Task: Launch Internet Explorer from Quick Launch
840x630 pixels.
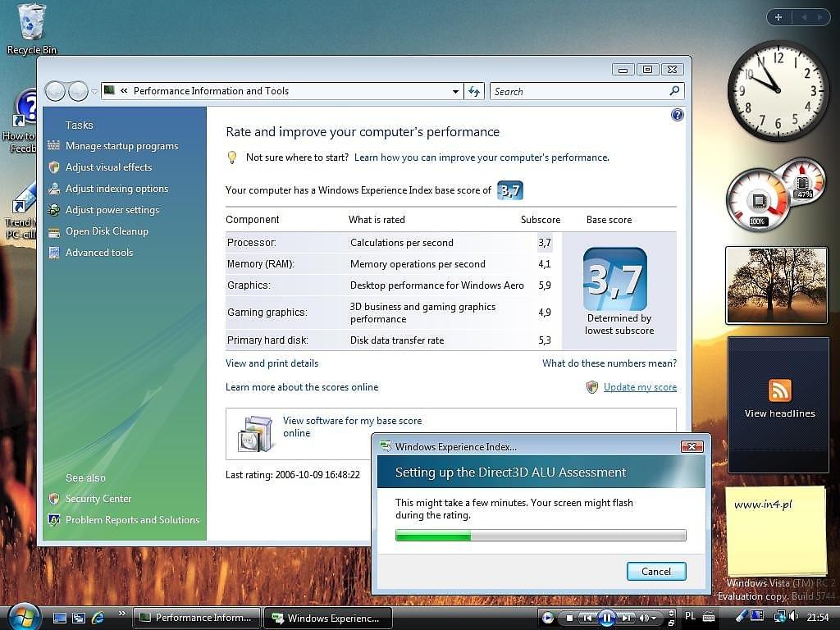Action: (98, 618)
